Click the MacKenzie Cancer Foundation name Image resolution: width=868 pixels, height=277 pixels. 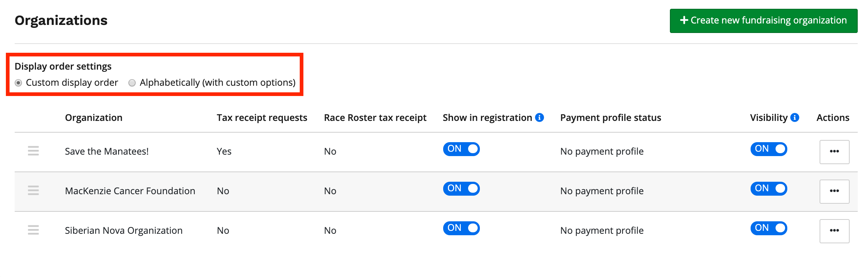[x=130, y=191]
